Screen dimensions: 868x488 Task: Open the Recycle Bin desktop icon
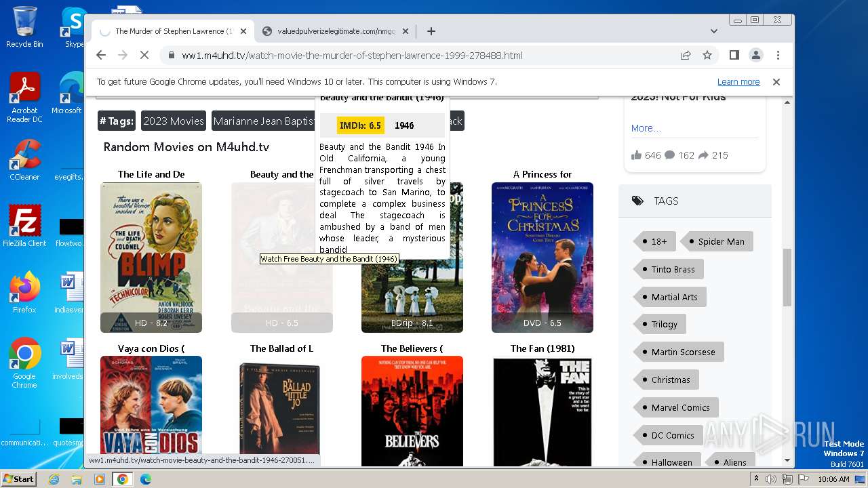[x=24, y=27]
